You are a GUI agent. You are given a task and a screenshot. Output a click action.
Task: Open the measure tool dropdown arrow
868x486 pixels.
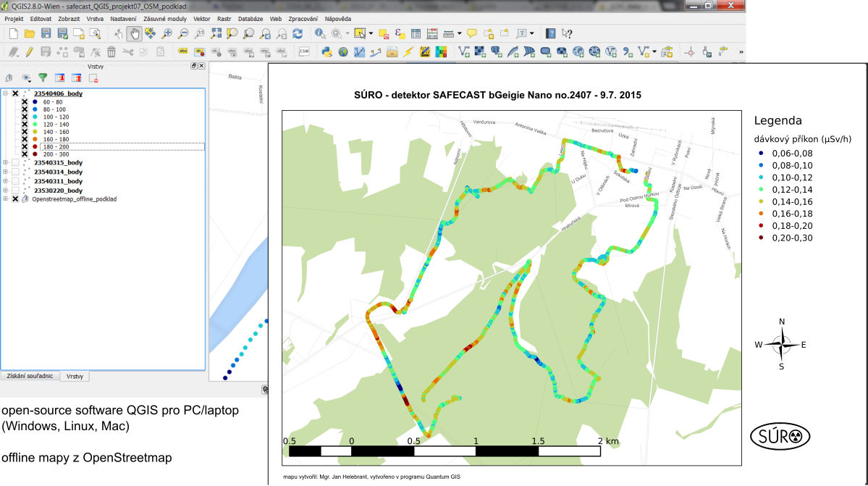(x=460, y=34)
